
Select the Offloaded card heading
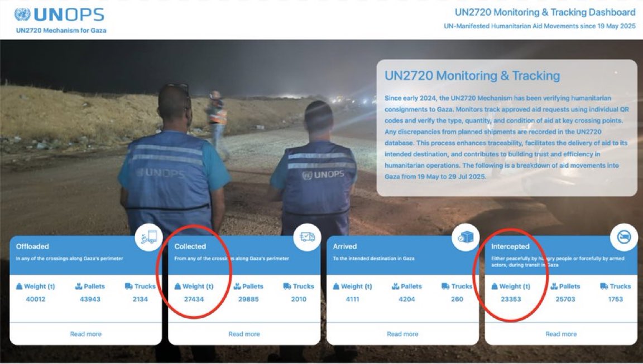point(32,246)
